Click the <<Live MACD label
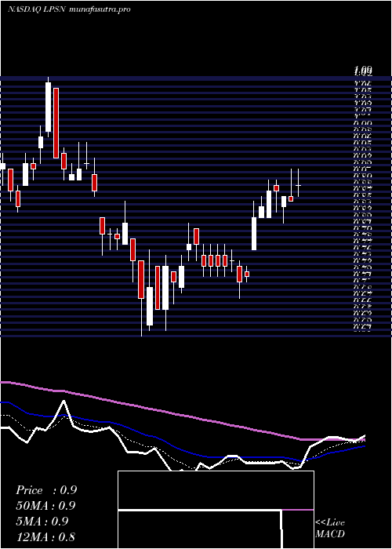 coord(330,529)
